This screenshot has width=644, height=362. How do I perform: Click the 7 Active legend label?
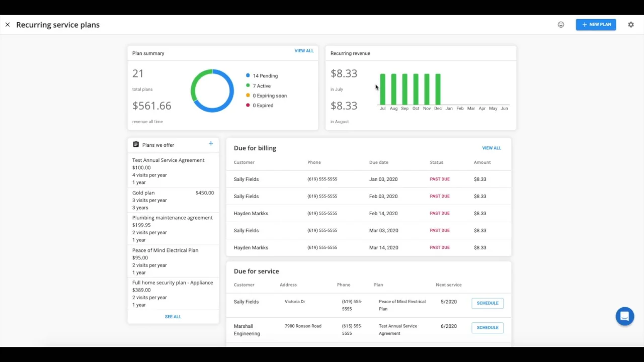coord(262,86)
